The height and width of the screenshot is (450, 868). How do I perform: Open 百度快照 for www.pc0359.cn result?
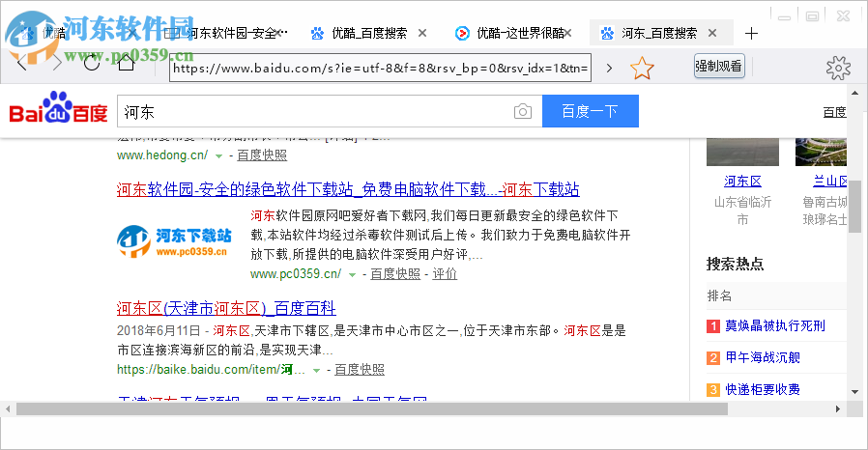[395, 273]
